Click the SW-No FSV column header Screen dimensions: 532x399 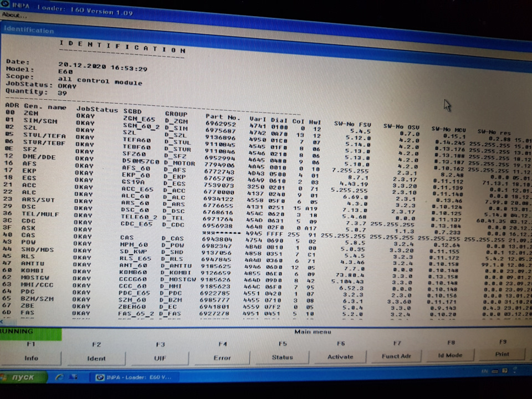click(352, 124)
